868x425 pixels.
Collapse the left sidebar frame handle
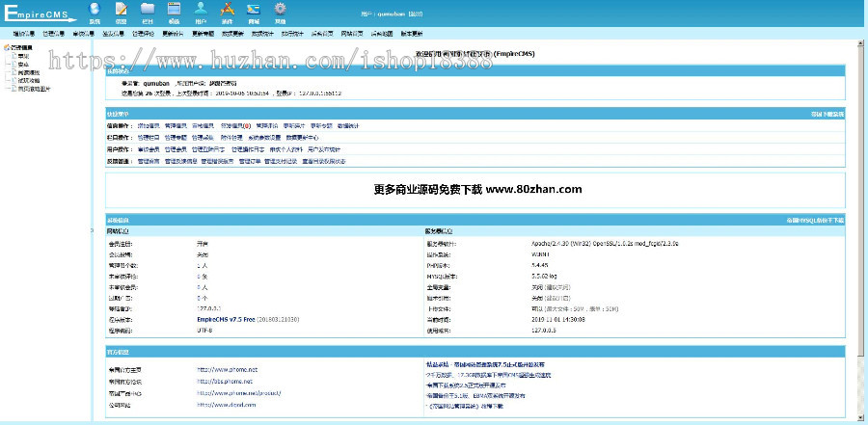93,230
